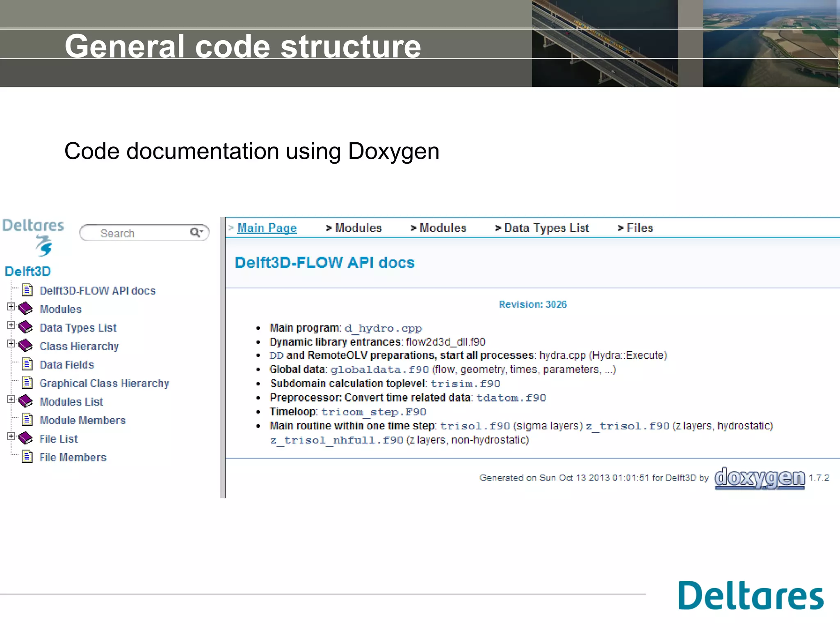Screen dimensions: 840x630
Task: Expand the Data Types List node
Action: tap(11, 325)
